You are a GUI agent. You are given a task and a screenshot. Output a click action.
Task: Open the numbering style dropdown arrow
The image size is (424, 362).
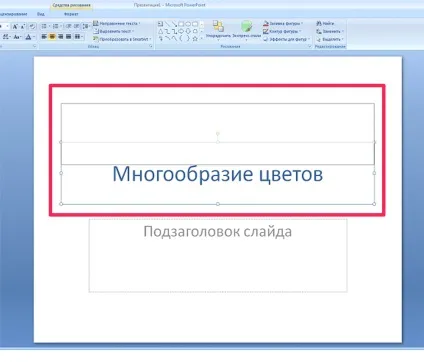click(61, 26)
